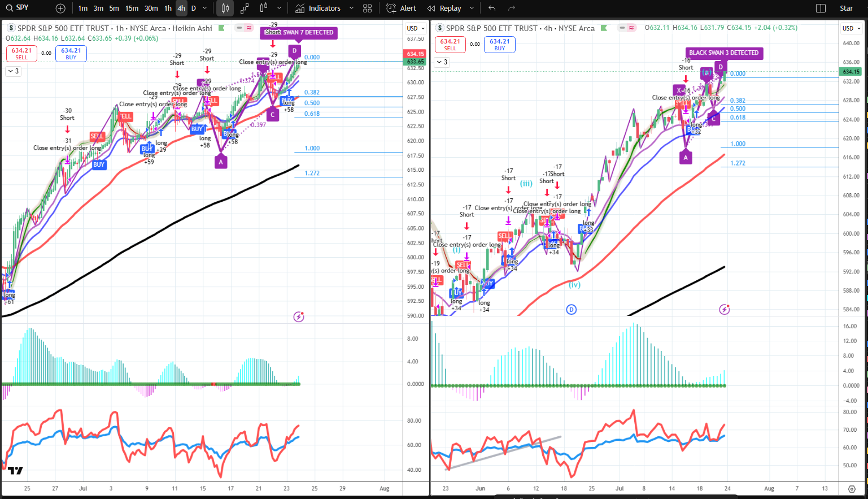The image size is (868, 499).
Task: Click the SWAN 7 DETECTED label
Action: point(299,33)
